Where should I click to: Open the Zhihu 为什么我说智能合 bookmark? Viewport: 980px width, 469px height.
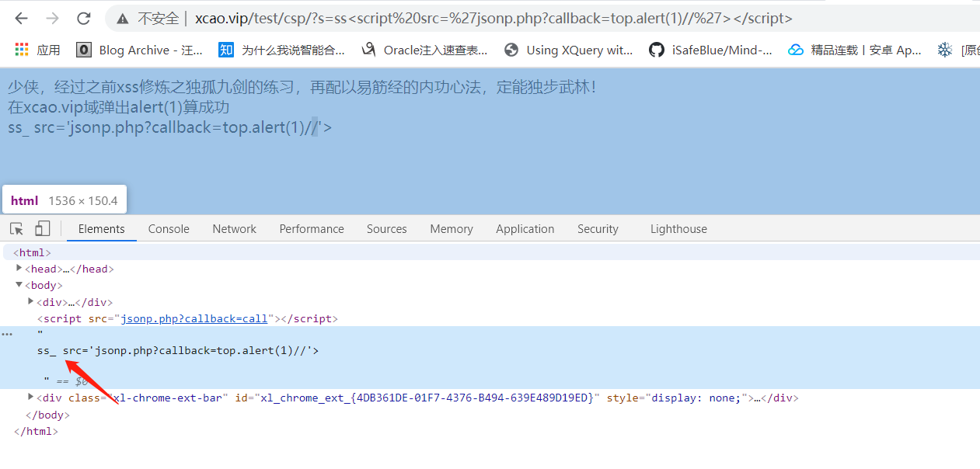click(x=281, y=50)
